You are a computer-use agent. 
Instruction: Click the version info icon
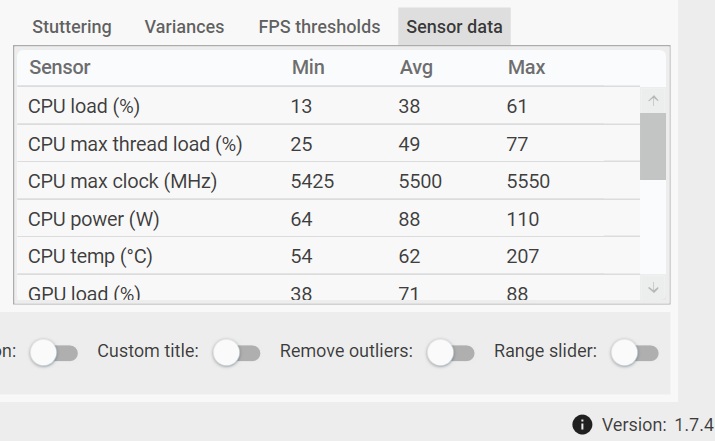(x=582, y=425)
